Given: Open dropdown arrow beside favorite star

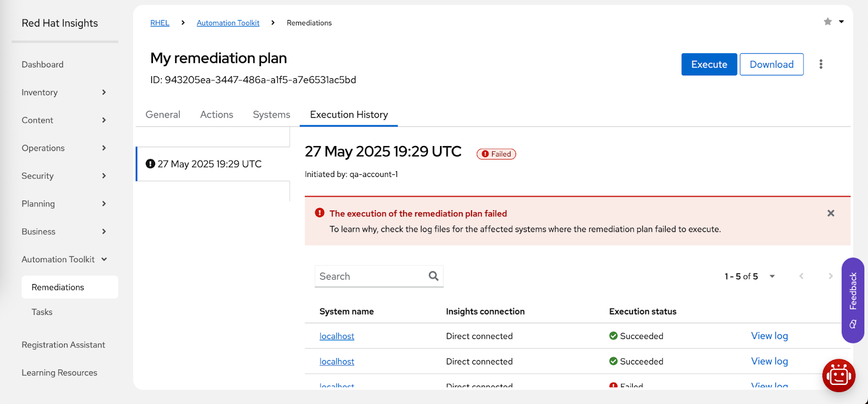Looking at the screenshot, I should pos(841,22).
